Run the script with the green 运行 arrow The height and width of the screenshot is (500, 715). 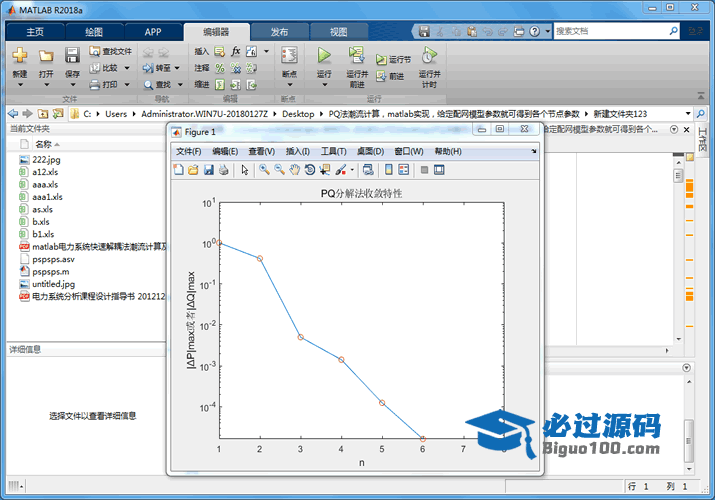(x=324, y=56)
